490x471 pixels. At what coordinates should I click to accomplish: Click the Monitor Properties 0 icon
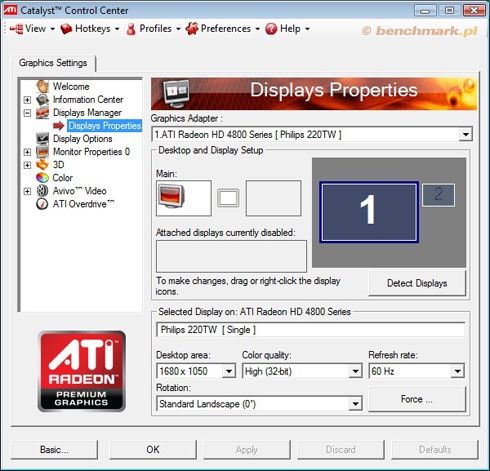[x=42, y=152]
